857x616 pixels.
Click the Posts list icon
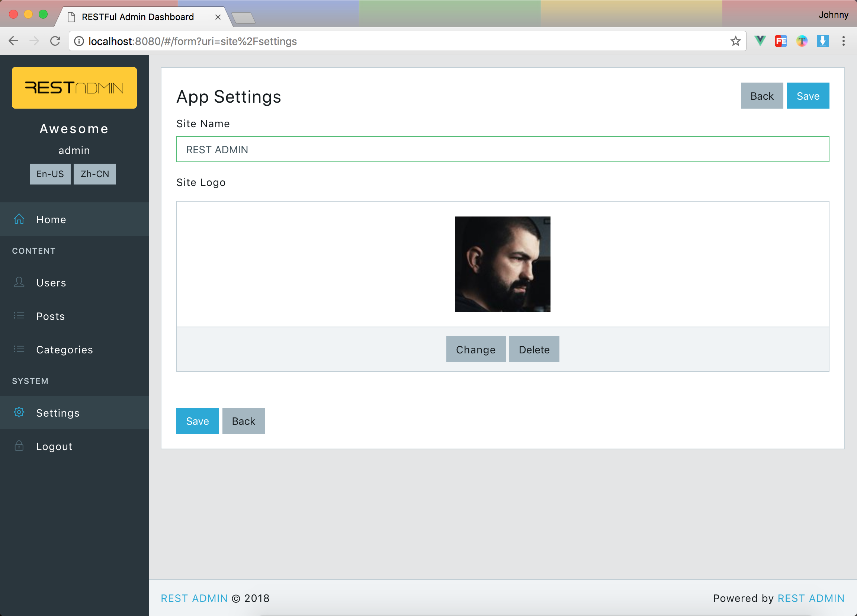[x=19, y=315]
